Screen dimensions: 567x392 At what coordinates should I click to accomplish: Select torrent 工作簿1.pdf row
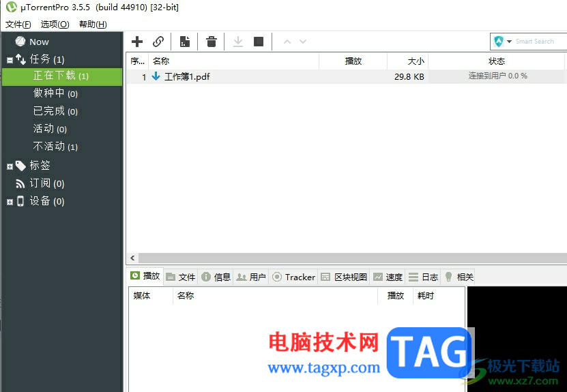coord(347,76)
